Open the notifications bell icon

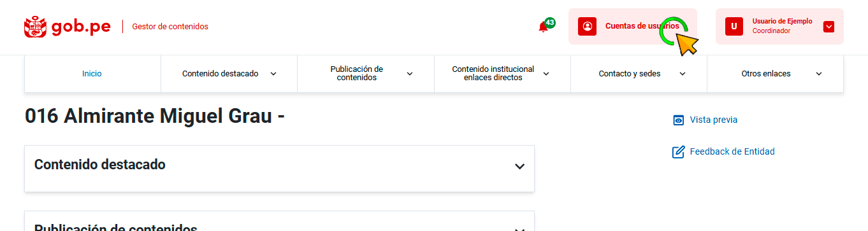(543, 27)
